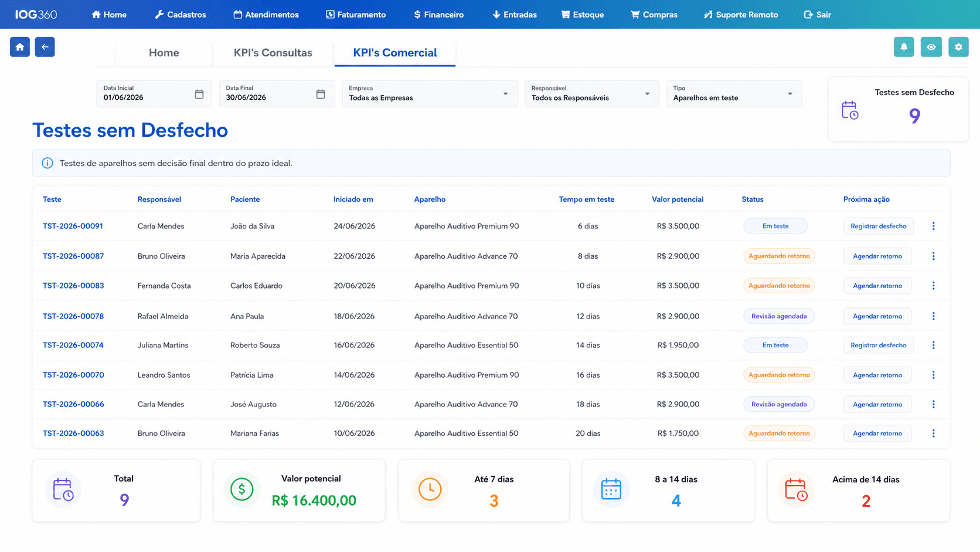Click the blue home icon button
Screen dimensions: 980x552
click(20, 47)
